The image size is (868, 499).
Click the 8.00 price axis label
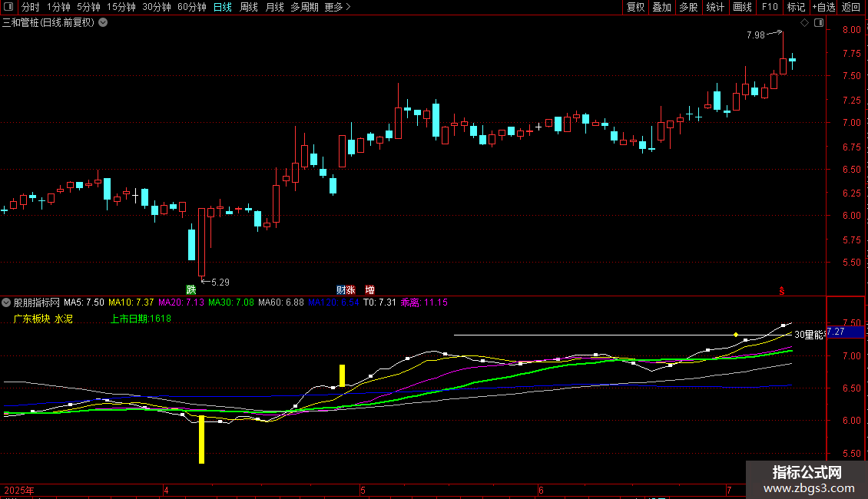[x=851, y=30]
